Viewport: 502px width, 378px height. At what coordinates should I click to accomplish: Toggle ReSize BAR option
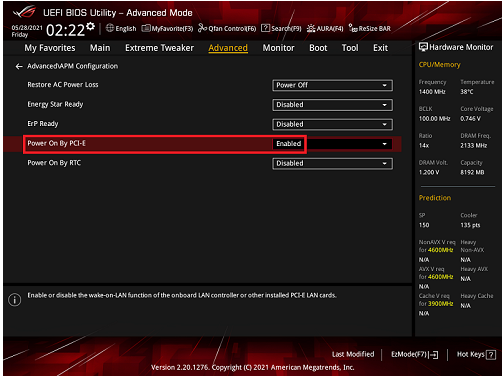click(370, 29)
